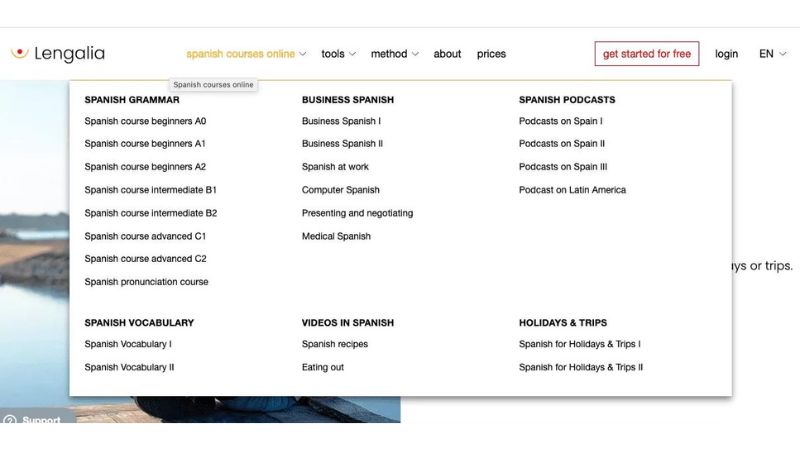Screen dimensions: 800x450
Task: Open Presenting and negotiating course
Action: coord(358,213)
